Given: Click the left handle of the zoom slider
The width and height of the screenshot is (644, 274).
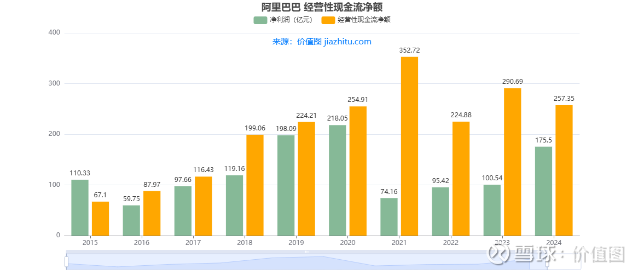Looking at the screenshot, I should pyautogui.click(x=66, y=261).
